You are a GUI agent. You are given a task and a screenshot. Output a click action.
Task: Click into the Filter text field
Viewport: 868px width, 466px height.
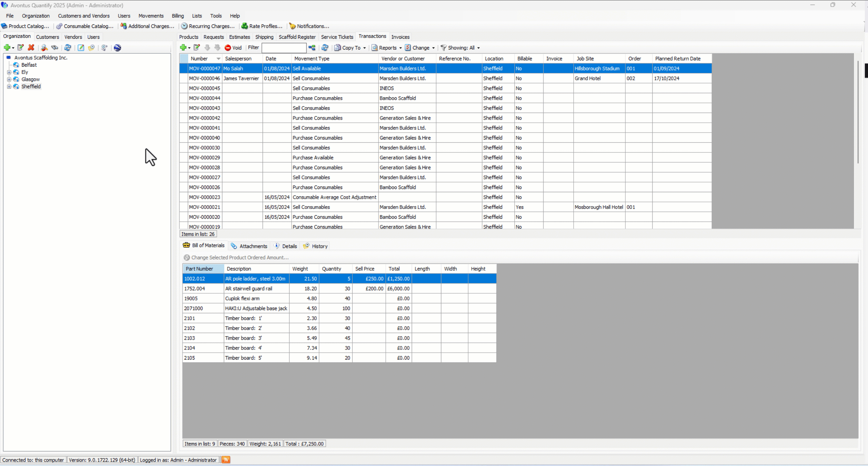[284, 48]
